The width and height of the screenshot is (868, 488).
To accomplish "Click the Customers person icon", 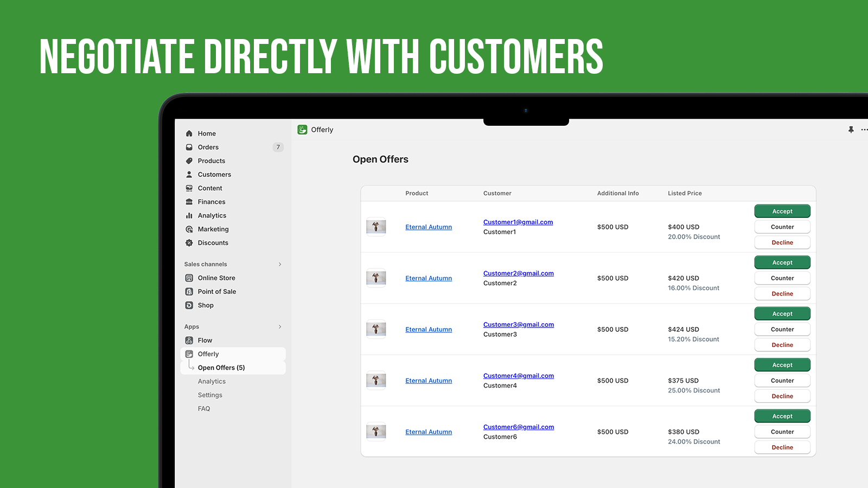I will point(189,175).
